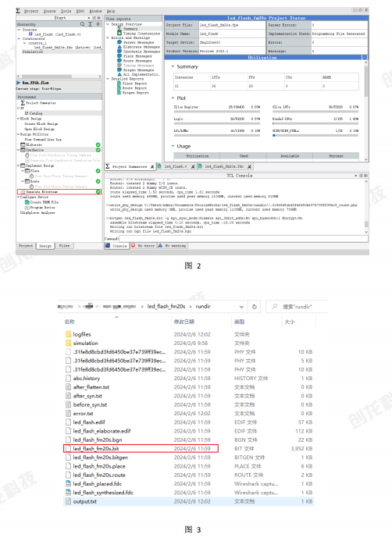Collapse the Detailed Reports node
Screen dimensions: 392x541
click(x=108, y=79)
